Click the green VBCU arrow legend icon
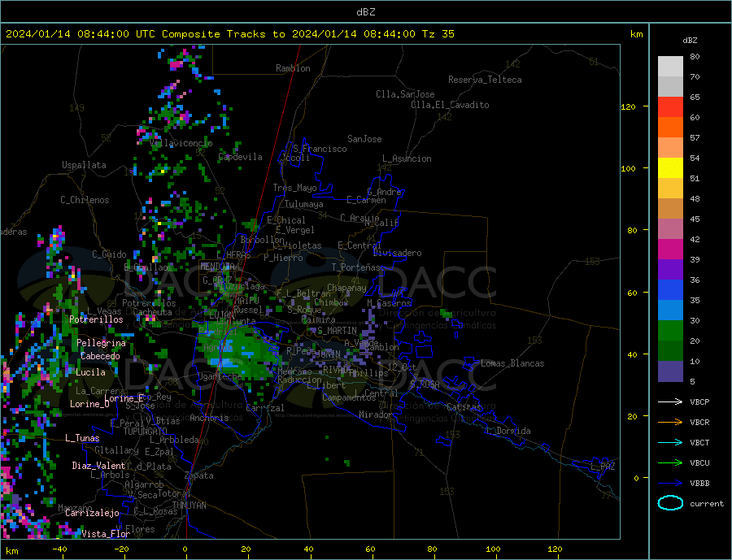The width and height of the screenshot is (732, 560). coord(670,463)
